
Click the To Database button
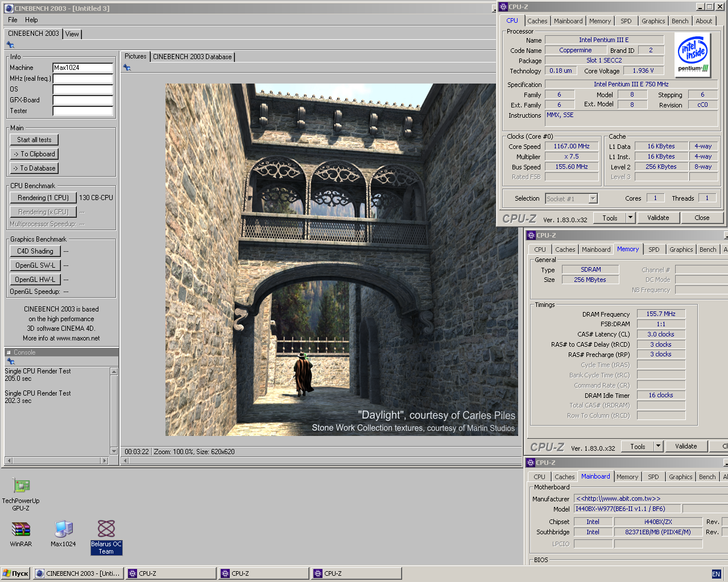[34, 168]
